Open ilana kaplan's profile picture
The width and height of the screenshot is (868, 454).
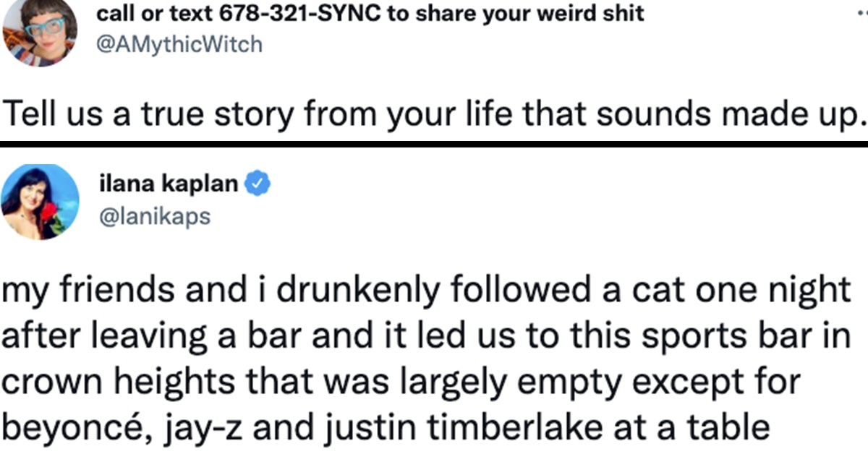(x=40, y=200)
